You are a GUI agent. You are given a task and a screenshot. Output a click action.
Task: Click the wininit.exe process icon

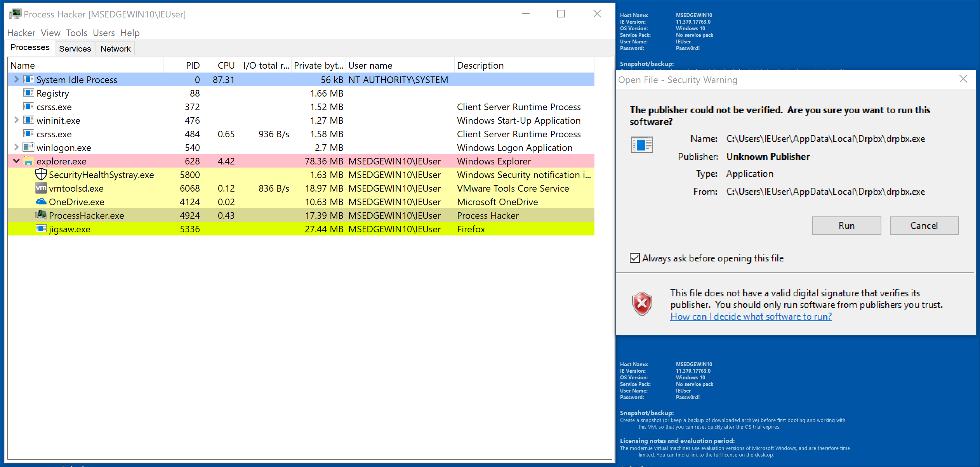(x=29, y=120)
